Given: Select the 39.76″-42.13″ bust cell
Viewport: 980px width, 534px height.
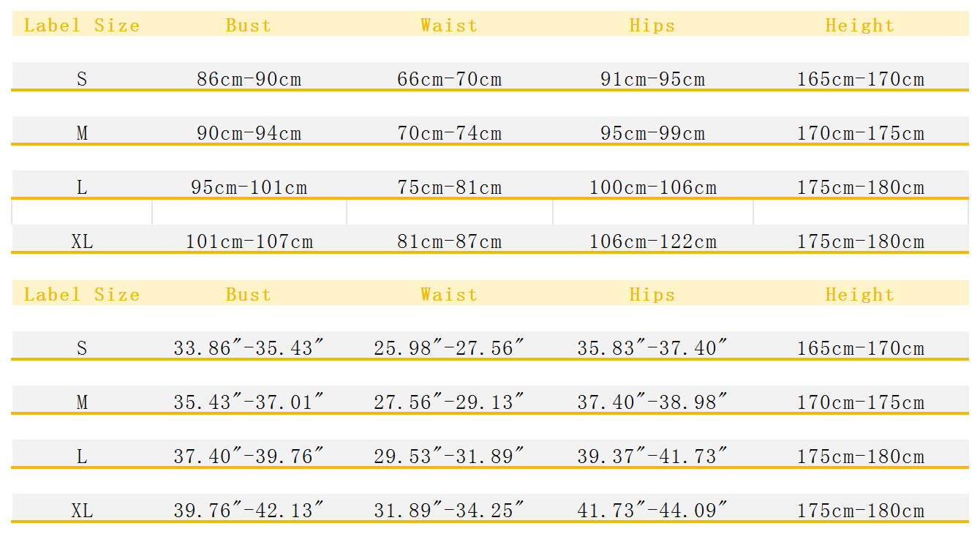Looking at the screenshot, I should click(x=249, y=511).
